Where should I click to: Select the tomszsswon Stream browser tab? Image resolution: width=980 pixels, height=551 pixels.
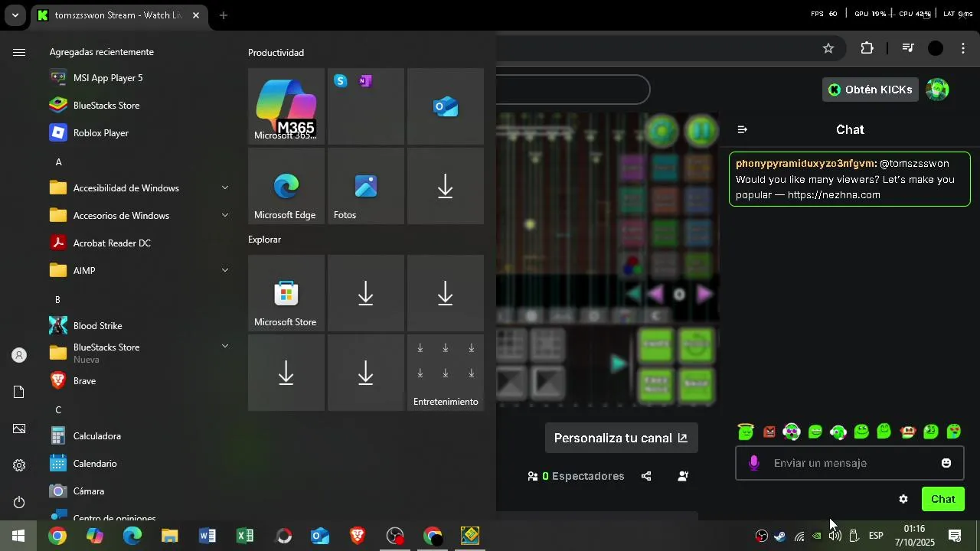click(119, 15)
